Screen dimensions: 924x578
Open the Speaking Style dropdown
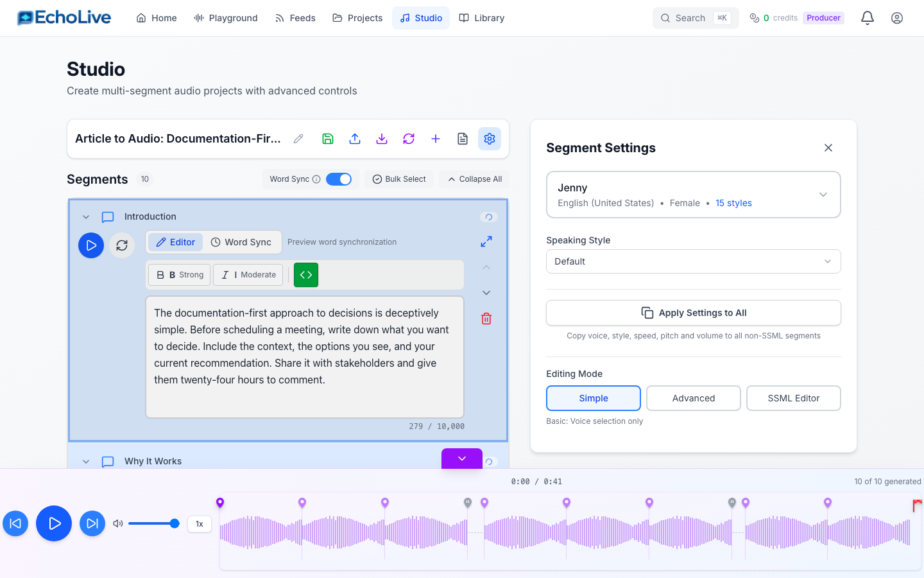click(x=694, y=261)
